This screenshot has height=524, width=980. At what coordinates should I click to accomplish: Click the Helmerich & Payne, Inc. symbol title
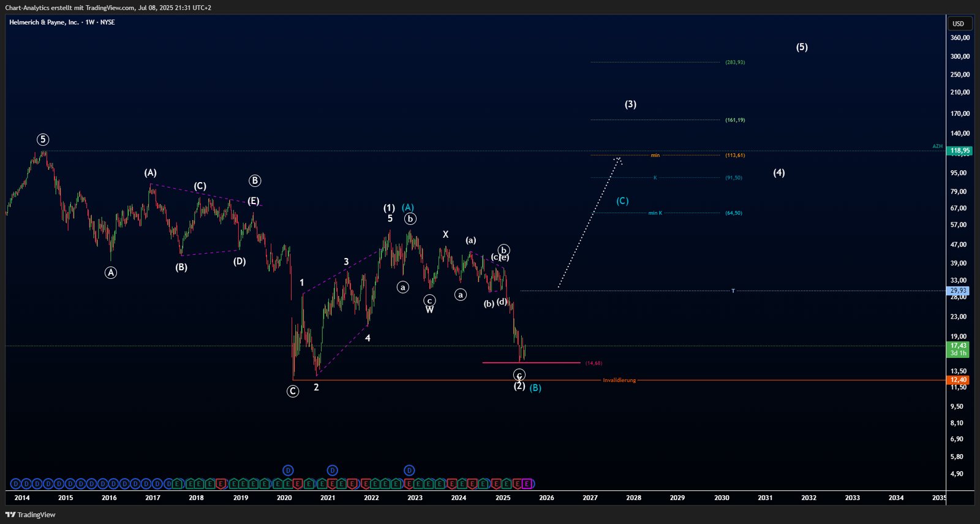pyautogui.click(x=44, y=22)
